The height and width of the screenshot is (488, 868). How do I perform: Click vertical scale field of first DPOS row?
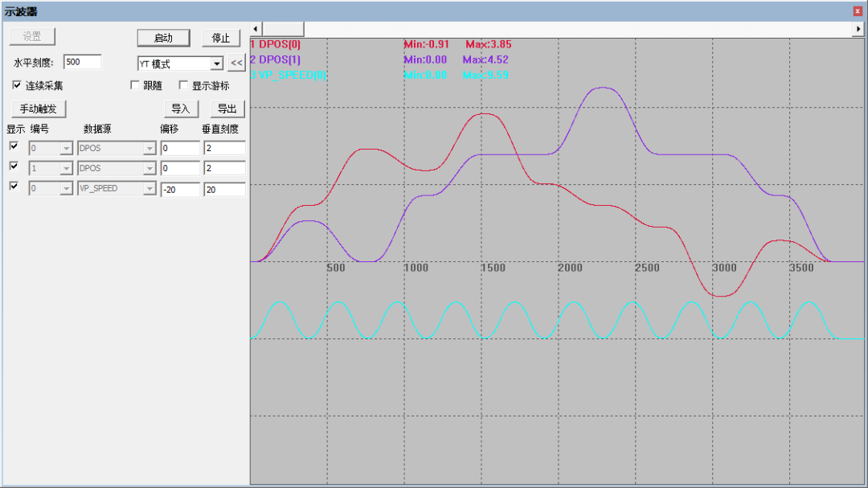tap(224, 149)
